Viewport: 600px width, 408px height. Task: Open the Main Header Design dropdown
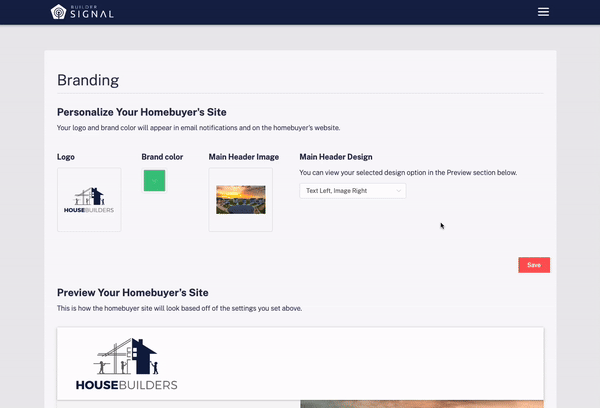[352, 190]
